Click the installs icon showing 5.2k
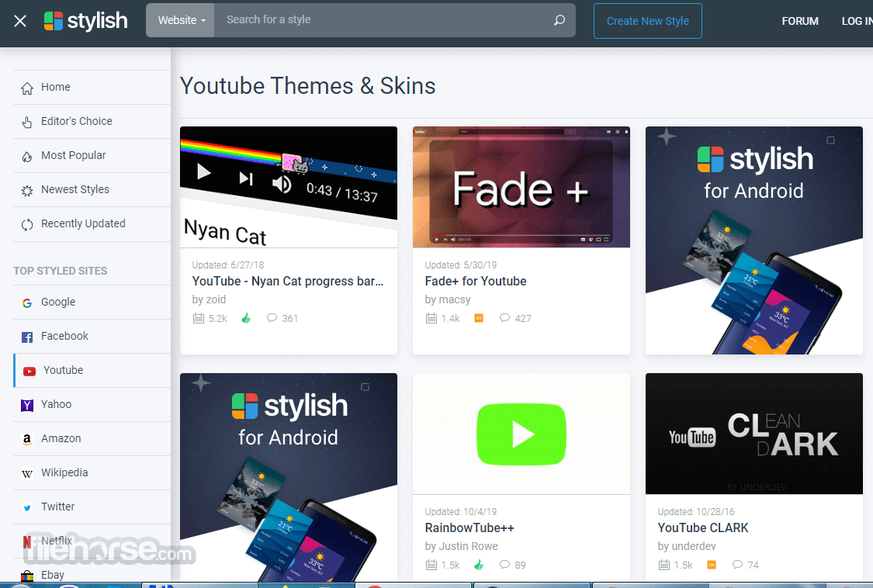Image resolution: width=873 pixels, height=588 pixels. pyautogui.click(x=198, y=319)
